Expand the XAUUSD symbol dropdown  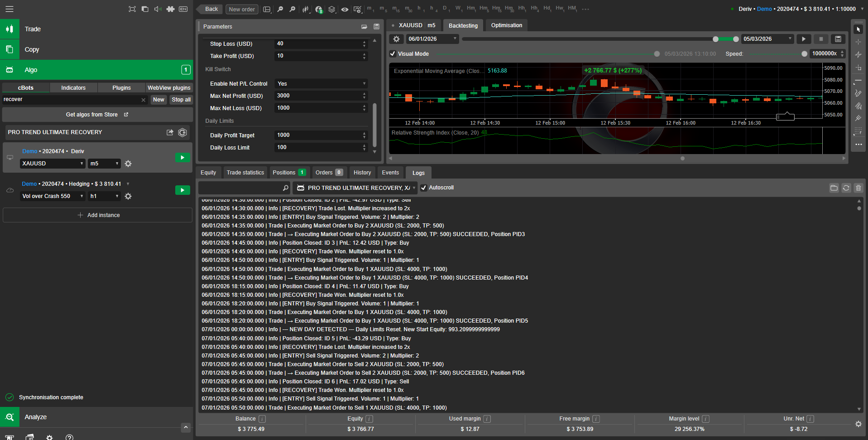point(53,164)
